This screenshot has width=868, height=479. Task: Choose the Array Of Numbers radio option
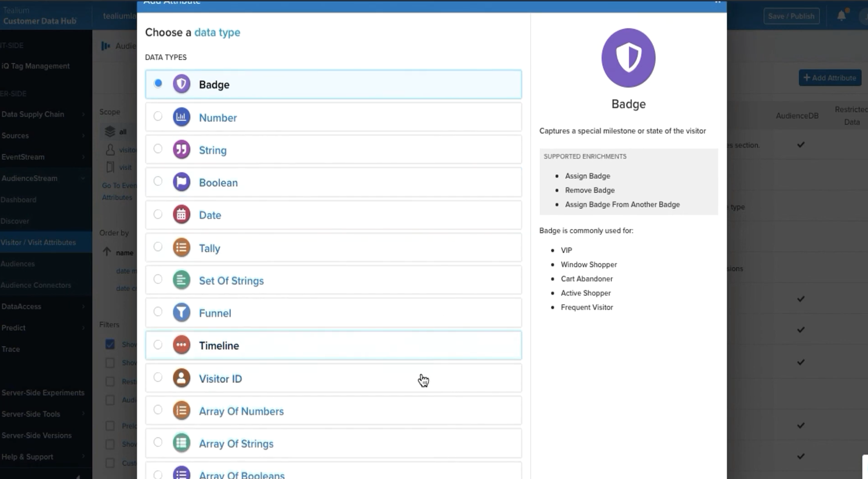click(x=158, y=410)
